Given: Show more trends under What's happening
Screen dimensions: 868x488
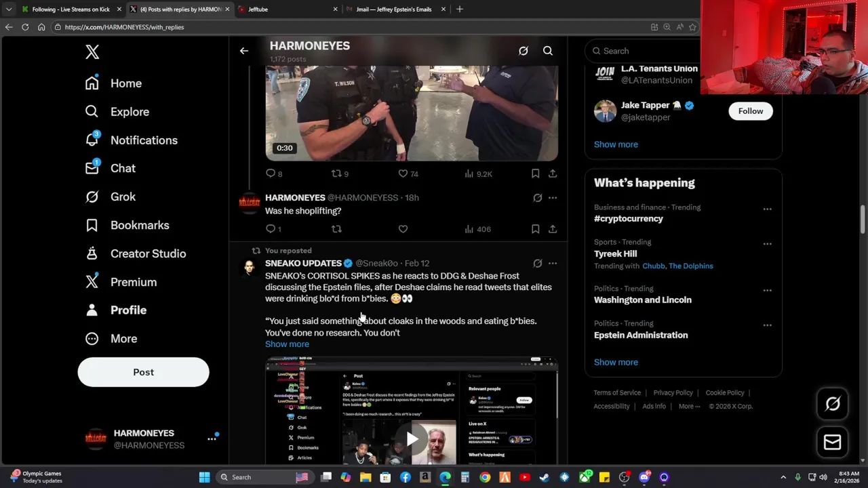Looking at the screenshot, I should click(x=616, y=362).
